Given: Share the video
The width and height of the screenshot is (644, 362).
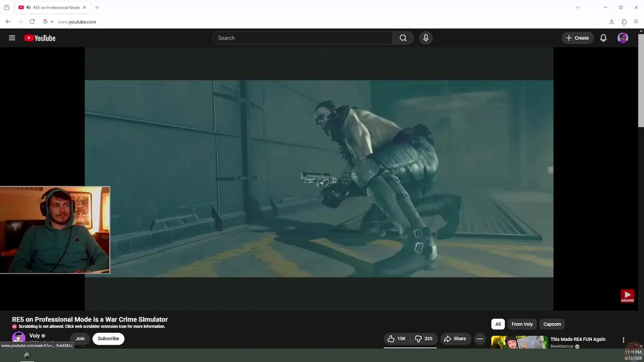Looking at the screenshot, I should pyautogui.click(x=455, y=339).
